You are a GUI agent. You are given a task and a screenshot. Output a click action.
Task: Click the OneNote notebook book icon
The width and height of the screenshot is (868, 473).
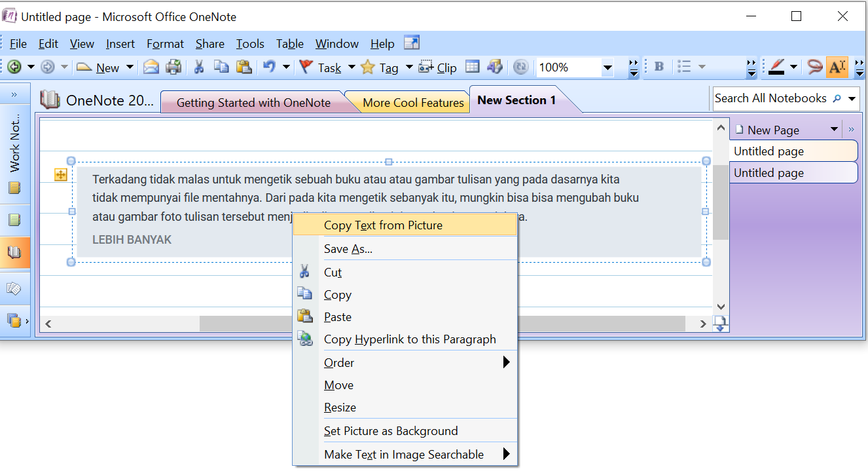[50, 100]
